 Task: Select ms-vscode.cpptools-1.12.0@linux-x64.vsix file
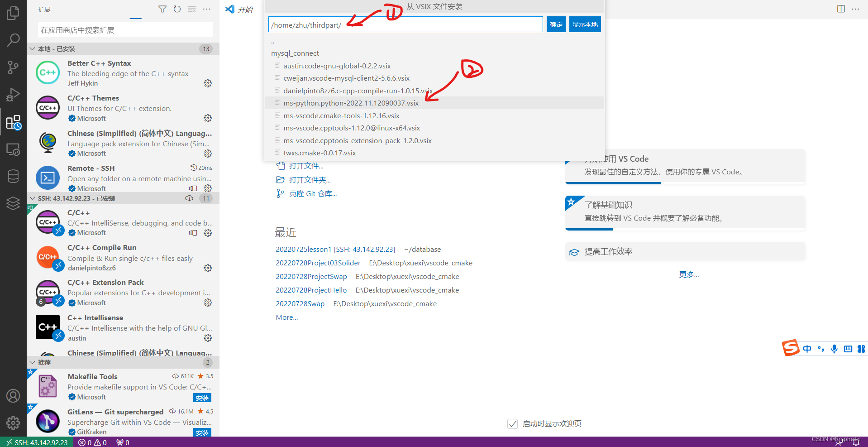[434, 128]
